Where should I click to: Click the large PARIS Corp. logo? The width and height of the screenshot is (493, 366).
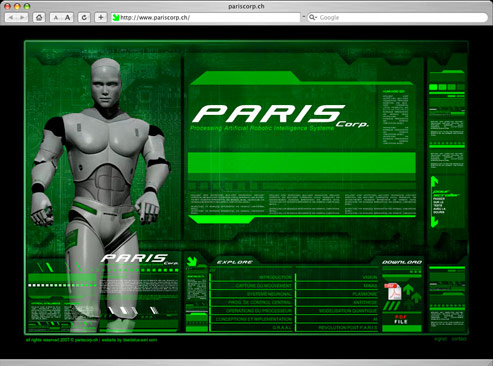pyautogui.click(x=280, y=116)
